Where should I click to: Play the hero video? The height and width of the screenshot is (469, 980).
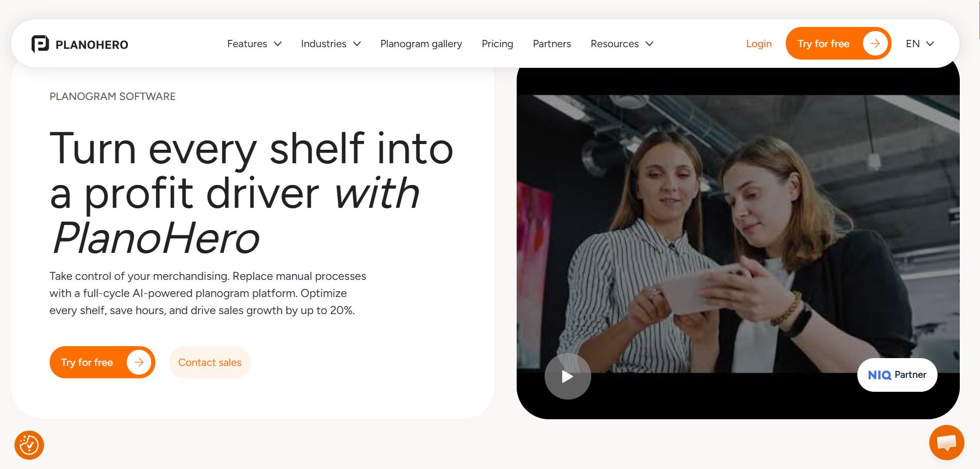click(567, 376)
